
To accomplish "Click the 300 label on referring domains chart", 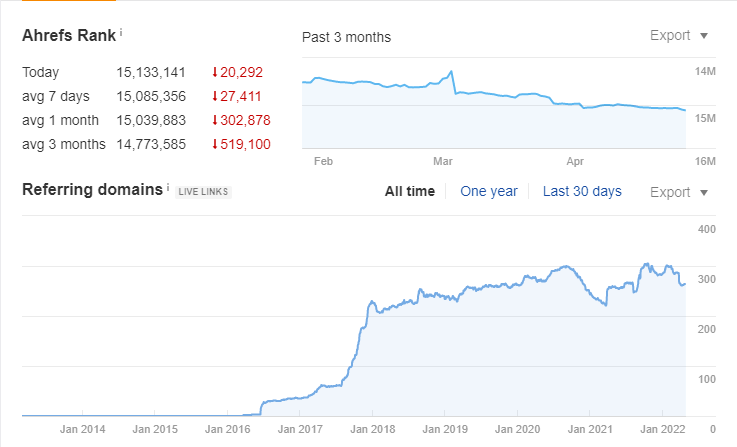I will pos(706,279).
